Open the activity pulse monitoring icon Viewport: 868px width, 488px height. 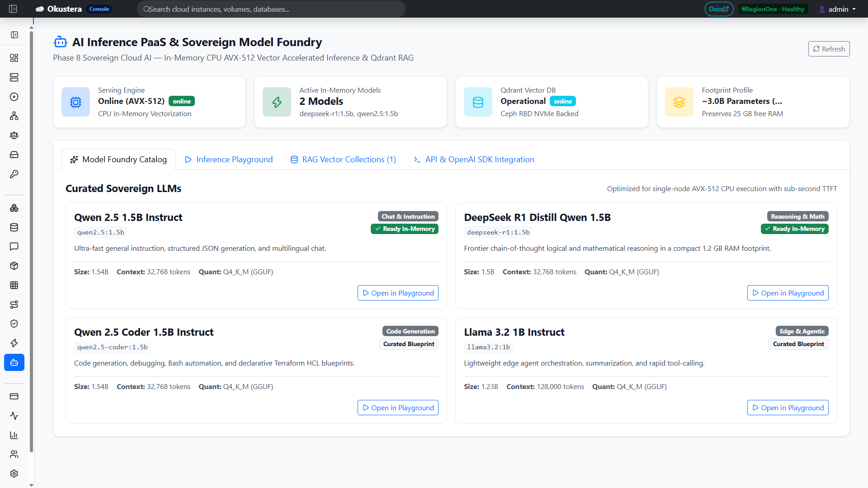point(14,416)
